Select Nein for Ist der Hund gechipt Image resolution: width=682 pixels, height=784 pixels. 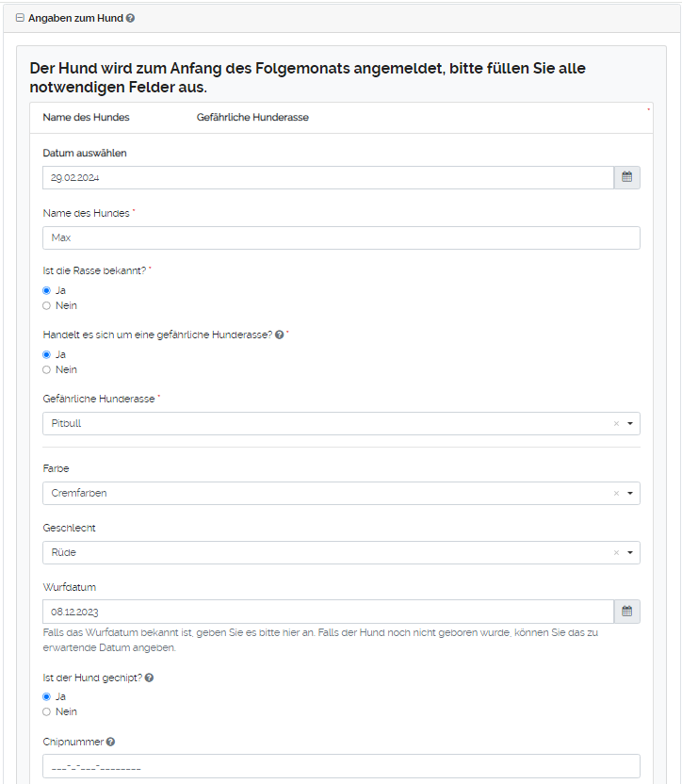pos(46,711)
